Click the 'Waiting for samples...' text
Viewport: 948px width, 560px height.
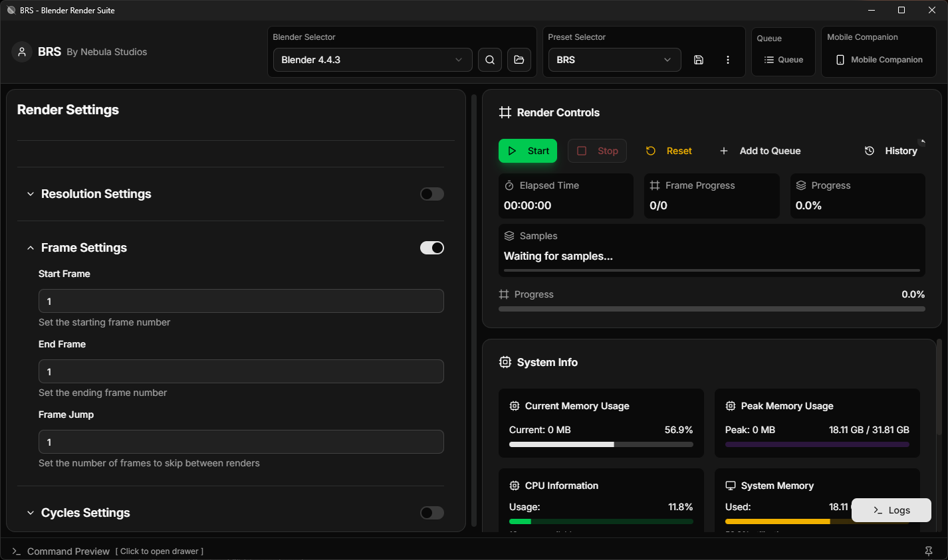[x=558, y=256]
